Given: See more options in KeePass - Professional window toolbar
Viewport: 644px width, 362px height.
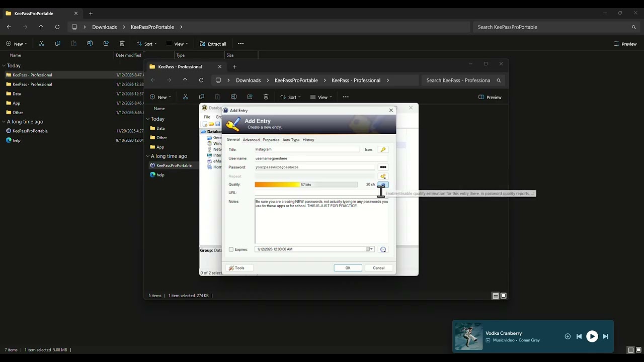Looking at the screenshot, I should pyautogui.click(x=346, y=97).
